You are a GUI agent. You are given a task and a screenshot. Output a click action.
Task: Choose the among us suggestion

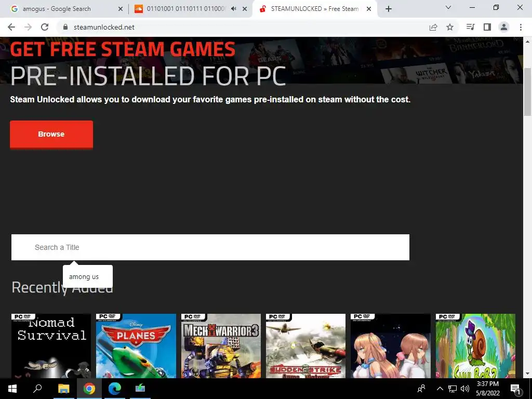click(x=84, y=277)
